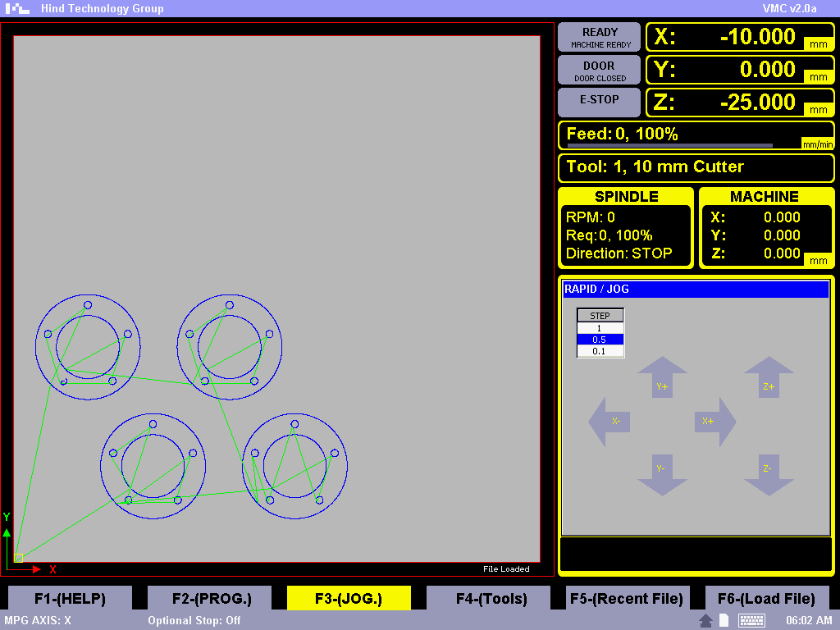Raise the Z axis with the Z+ arrow
Image resolution: width=840 pixels, height=630 pixels.
(769, 378)
